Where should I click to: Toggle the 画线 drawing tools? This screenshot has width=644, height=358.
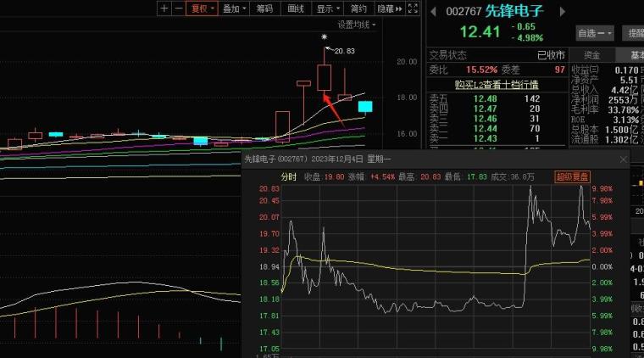tap(296, 8)
